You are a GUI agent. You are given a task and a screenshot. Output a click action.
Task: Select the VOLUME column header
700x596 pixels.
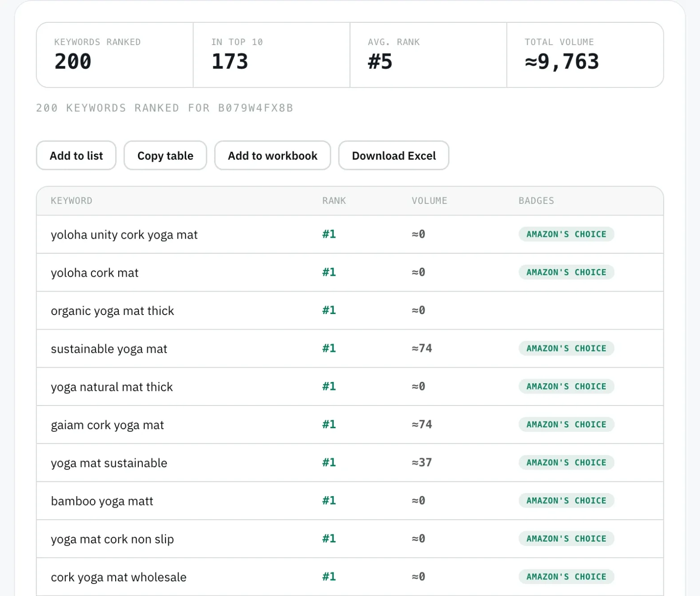[x=429, y=201]
